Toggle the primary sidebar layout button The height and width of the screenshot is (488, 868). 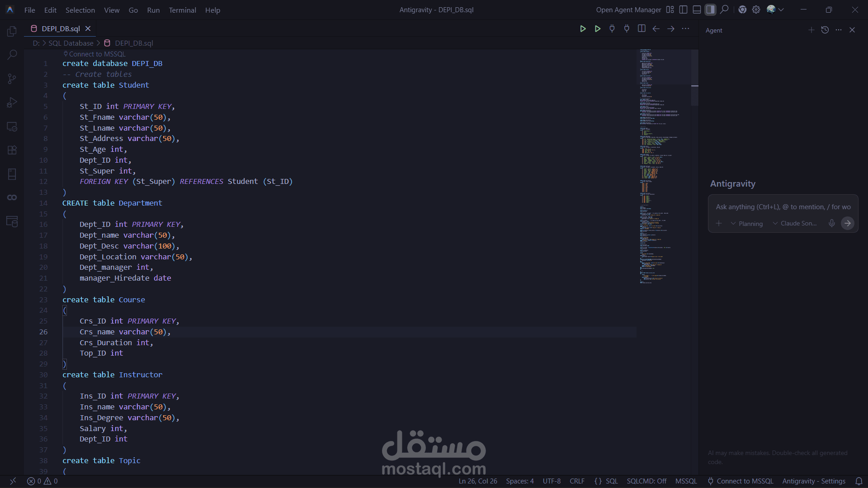click(x=684, y=9)
